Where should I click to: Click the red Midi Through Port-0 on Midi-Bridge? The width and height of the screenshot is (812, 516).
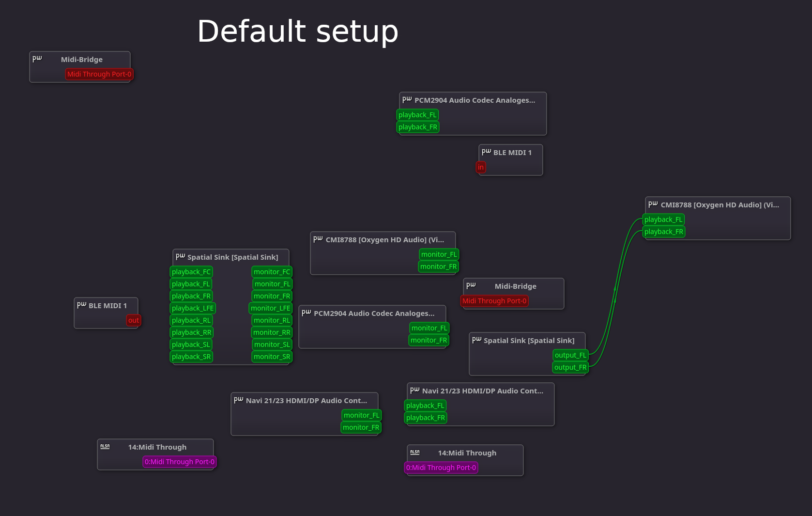click(x=99, y=74)
